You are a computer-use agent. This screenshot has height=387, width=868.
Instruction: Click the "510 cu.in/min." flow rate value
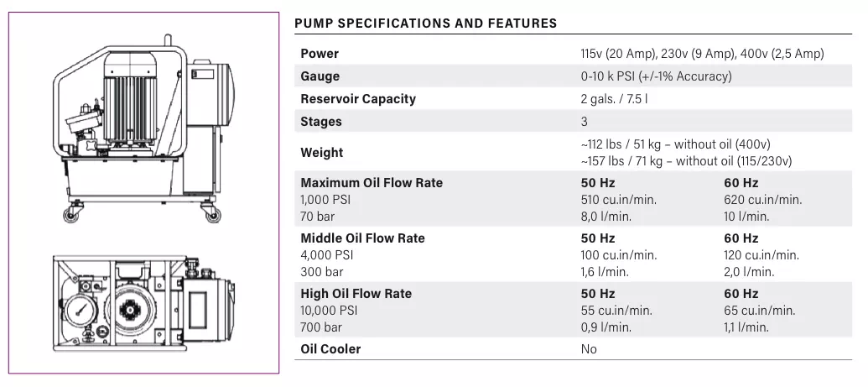[x=618, y=200]
